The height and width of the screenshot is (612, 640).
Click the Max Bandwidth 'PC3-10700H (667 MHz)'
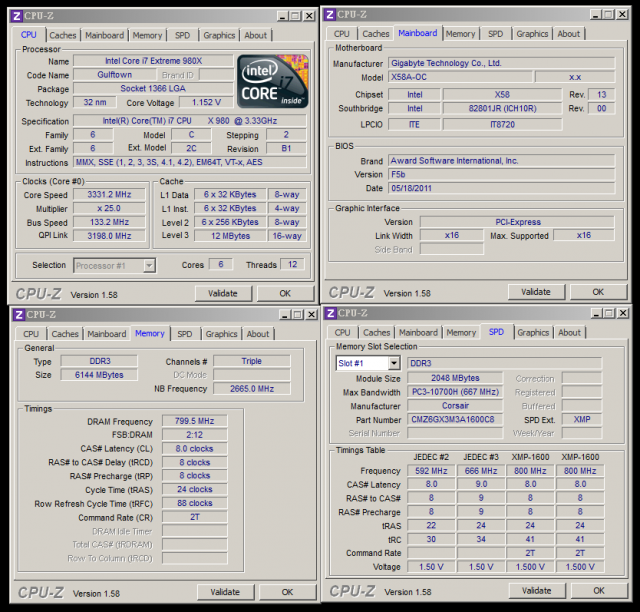pos(455,392)
